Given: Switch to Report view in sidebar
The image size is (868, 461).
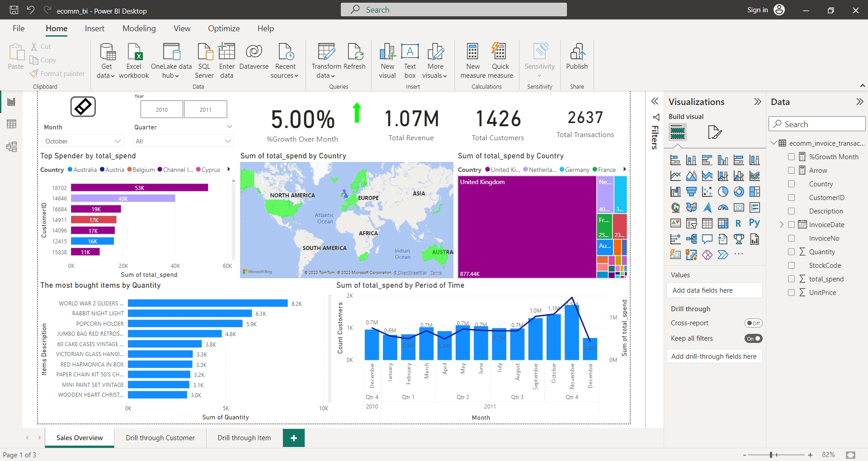Looking at the screenshot, I should (x=11, y=102).
